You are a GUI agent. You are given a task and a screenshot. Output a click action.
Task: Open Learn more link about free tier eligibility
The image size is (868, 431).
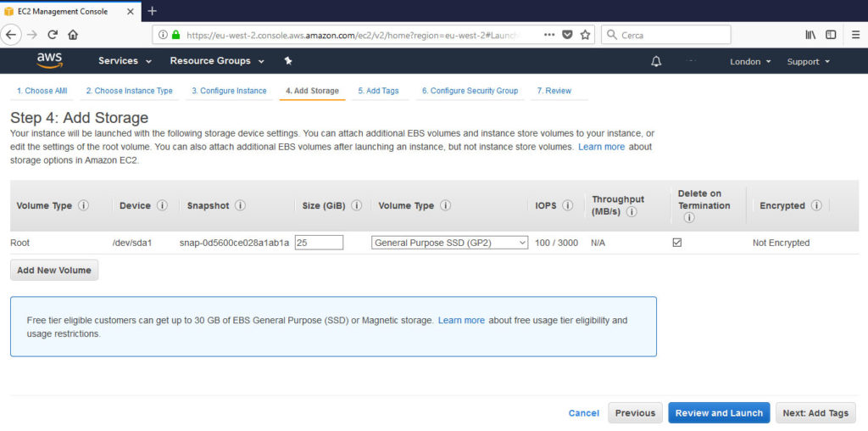[x=461, y=320]
